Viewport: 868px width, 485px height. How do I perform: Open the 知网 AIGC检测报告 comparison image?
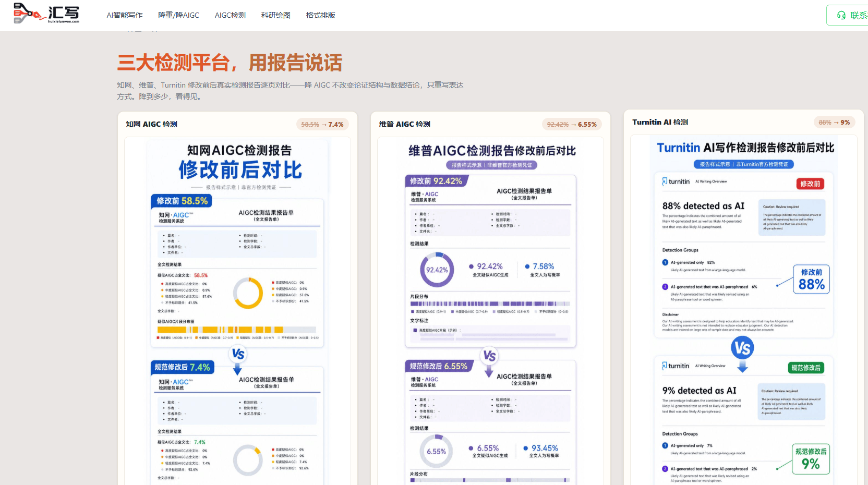pyautogui.click(x=237, y=311)
